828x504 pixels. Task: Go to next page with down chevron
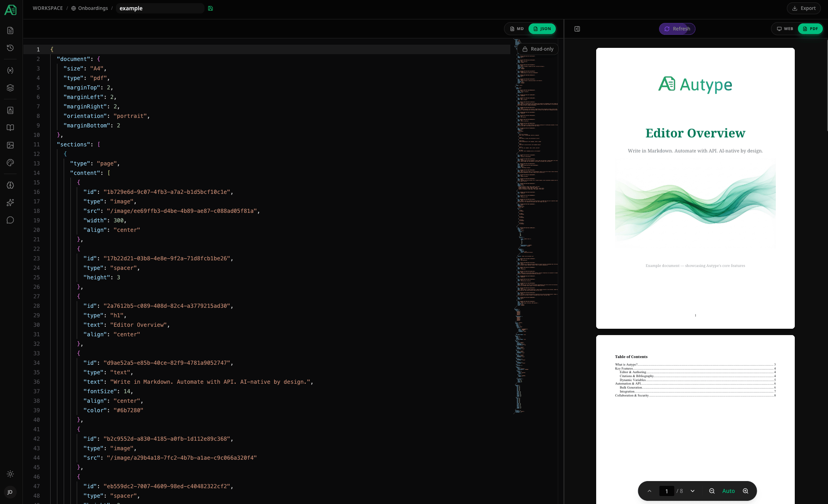pyautogui.click(x=693, y=491)
